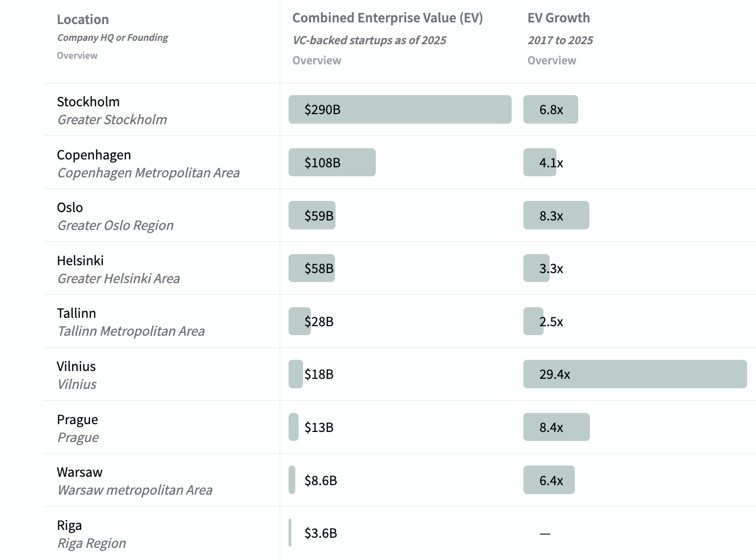Select the Location column header
This screenshot has width=756, height=559.
point(83,20)
